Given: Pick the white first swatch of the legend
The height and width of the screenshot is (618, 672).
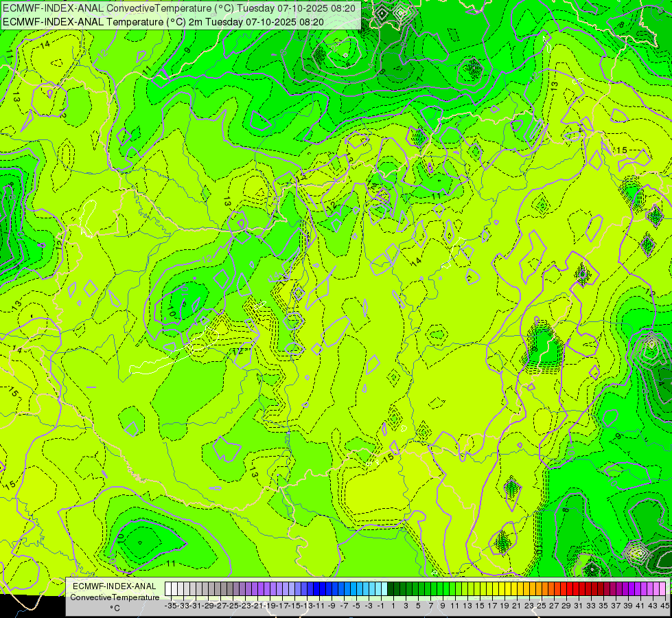Looking at the screenshot, I should click(x=168, y=589).
